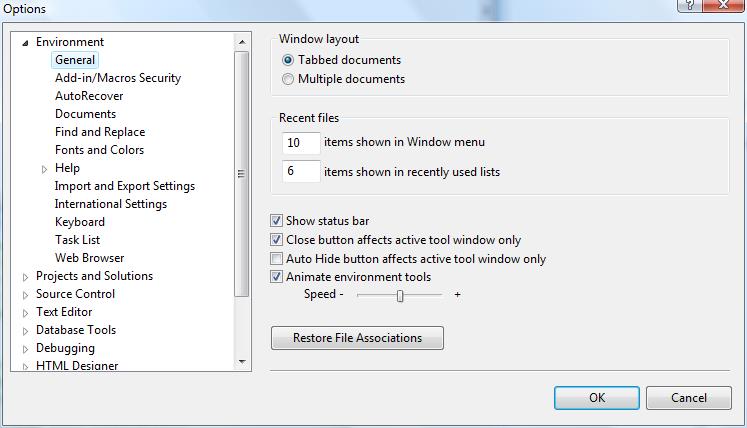Select General under Environment
The height and width of the screenshot is (428, 747).
coord(75,60)
